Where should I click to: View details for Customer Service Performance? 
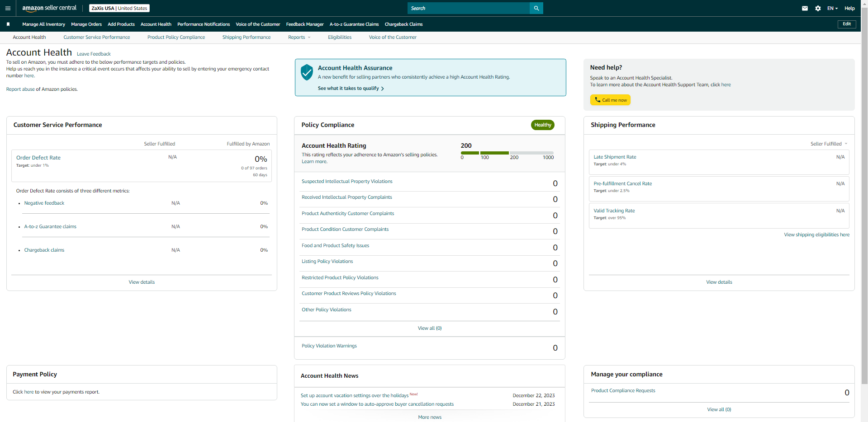142,282
